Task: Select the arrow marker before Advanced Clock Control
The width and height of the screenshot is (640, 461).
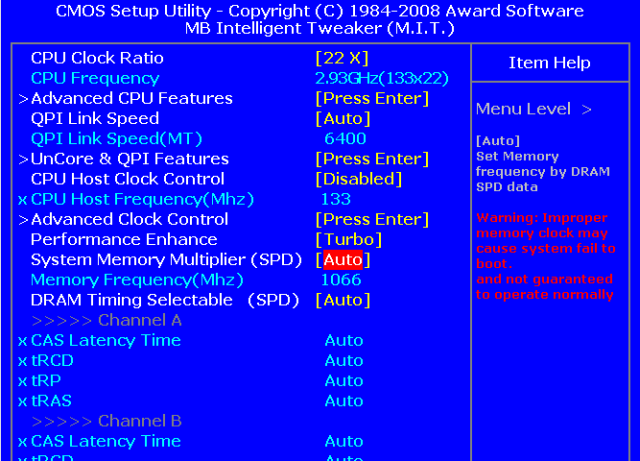Action: [x=23, y=220]
